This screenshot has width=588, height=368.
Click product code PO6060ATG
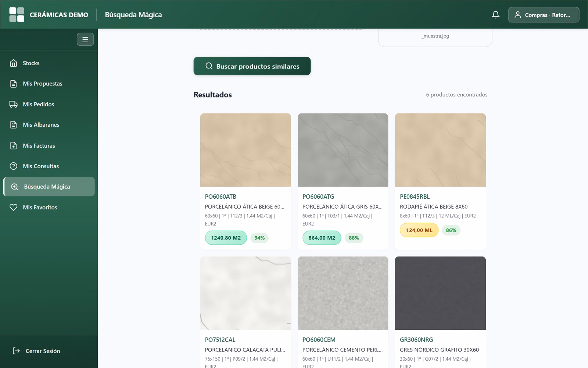pyautogui.click(x=318, y=197)
